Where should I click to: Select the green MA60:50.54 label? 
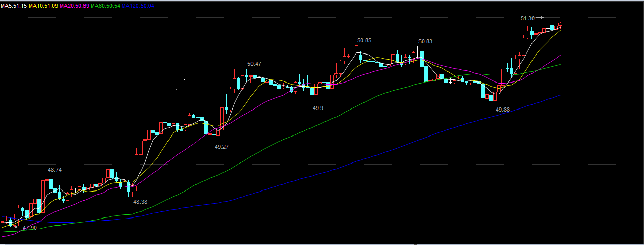pyautogui.click(x=106, y=5)
